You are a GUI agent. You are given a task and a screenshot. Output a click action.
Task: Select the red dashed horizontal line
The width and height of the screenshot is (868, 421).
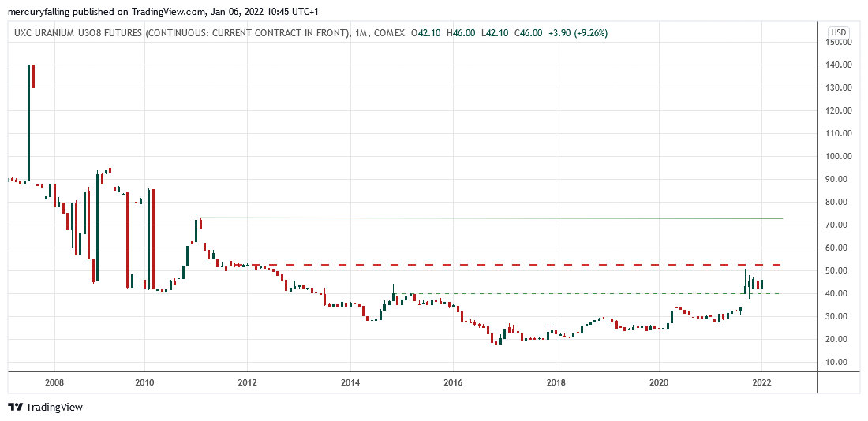513,265
